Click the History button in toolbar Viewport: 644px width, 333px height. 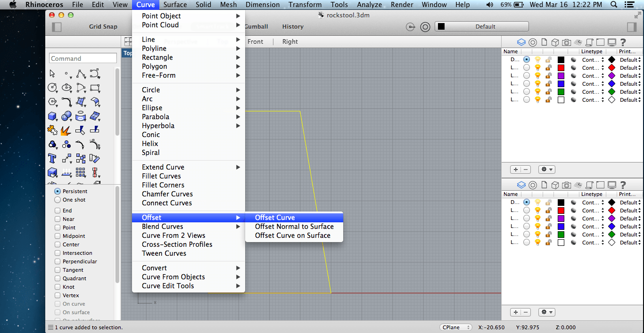[x=293, y=27]
